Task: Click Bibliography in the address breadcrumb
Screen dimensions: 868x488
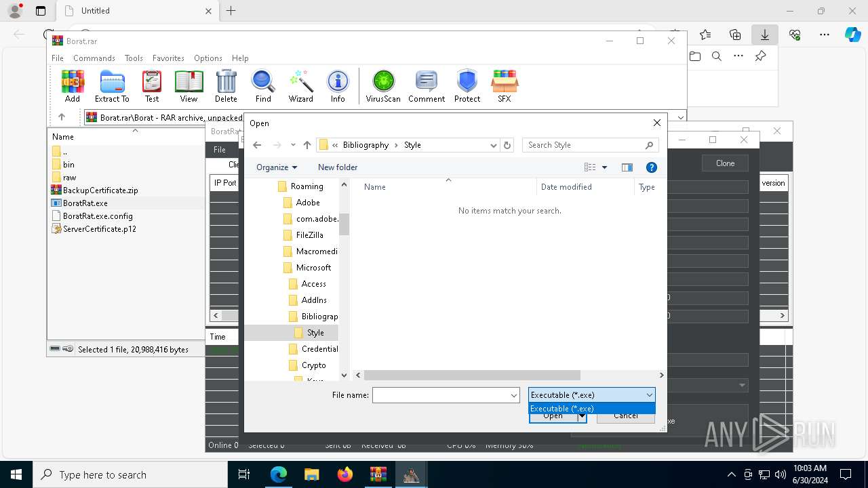Action: click(x=366, y=145)
